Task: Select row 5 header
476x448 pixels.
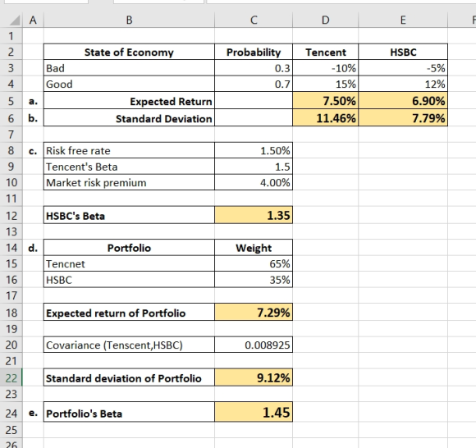Action: point(11,101)
